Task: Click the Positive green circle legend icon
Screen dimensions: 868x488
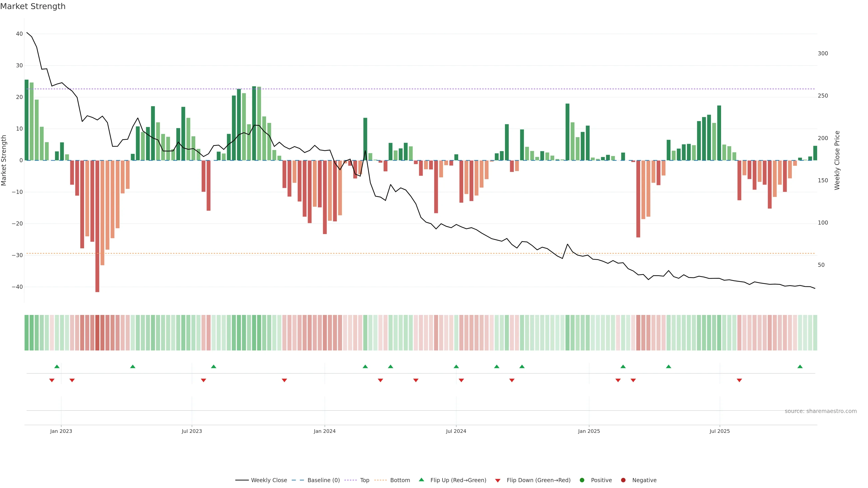Action: [x=582, y=480]
